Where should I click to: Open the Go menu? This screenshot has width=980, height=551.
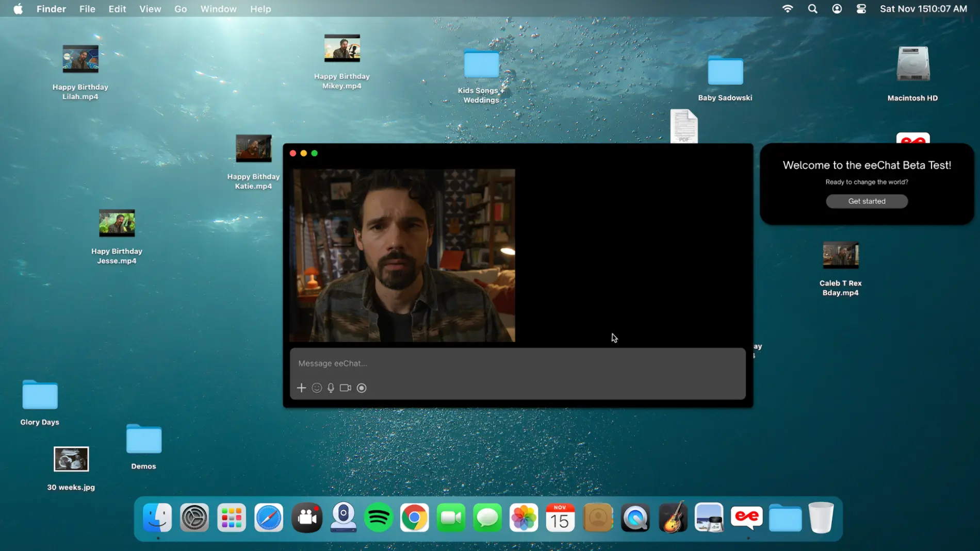coord(181,9)
